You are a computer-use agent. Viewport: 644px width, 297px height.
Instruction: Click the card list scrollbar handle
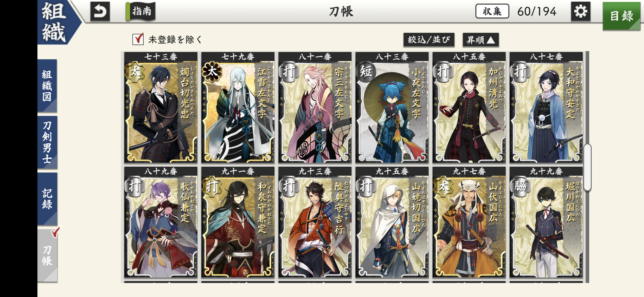(x=587, y=167)
